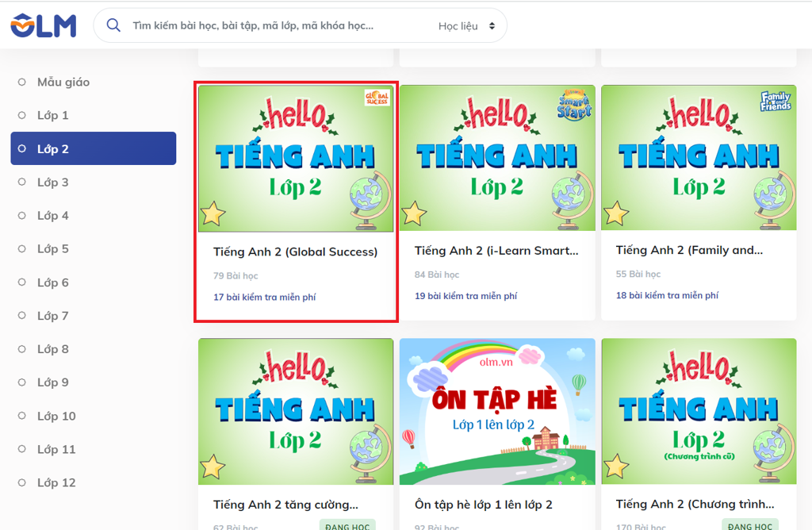Select the Lớp 1 radio option
This screenshot has width=812, height=530.
(21, 115)
